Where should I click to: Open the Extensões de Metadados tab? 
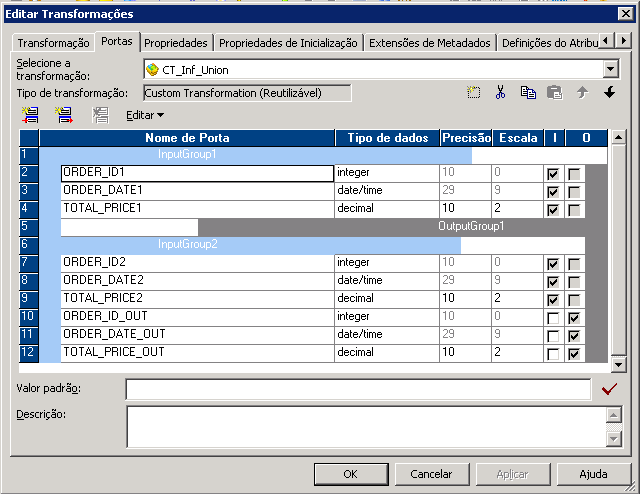click(430, 43)
